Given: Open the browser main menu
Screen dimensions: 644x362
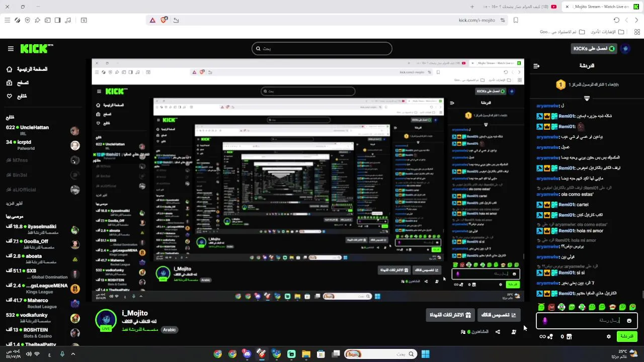Looking at the screenshot, I should click(x=7, y=20).
